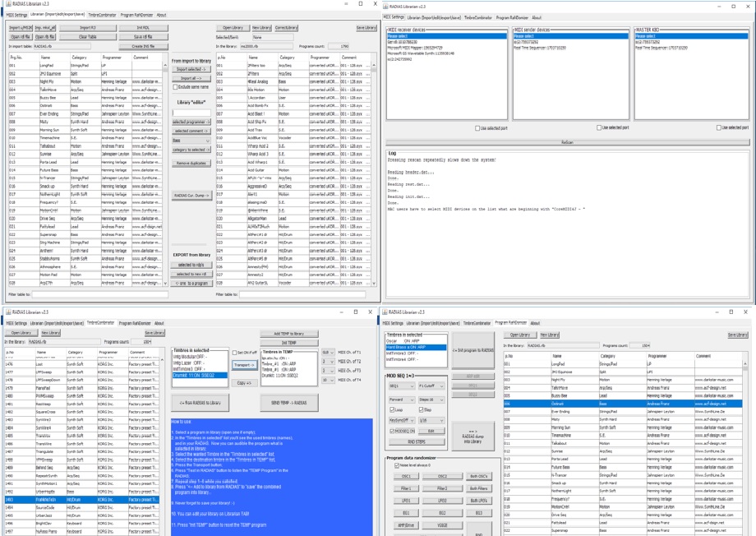Focus the 'Filter table to' field below import table
Screen dimensions: 756x536
(x=99, y=293)
